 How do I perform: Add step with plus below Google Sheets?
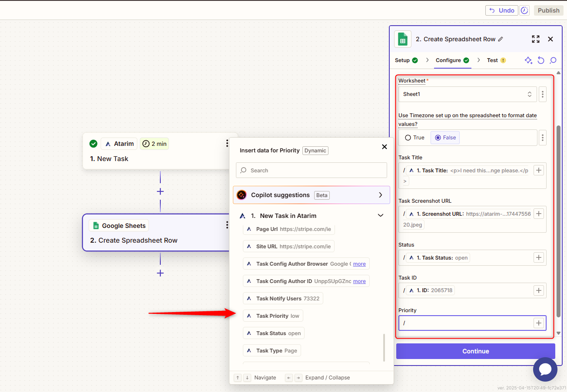pyautogui.click(x=160, y=273)
